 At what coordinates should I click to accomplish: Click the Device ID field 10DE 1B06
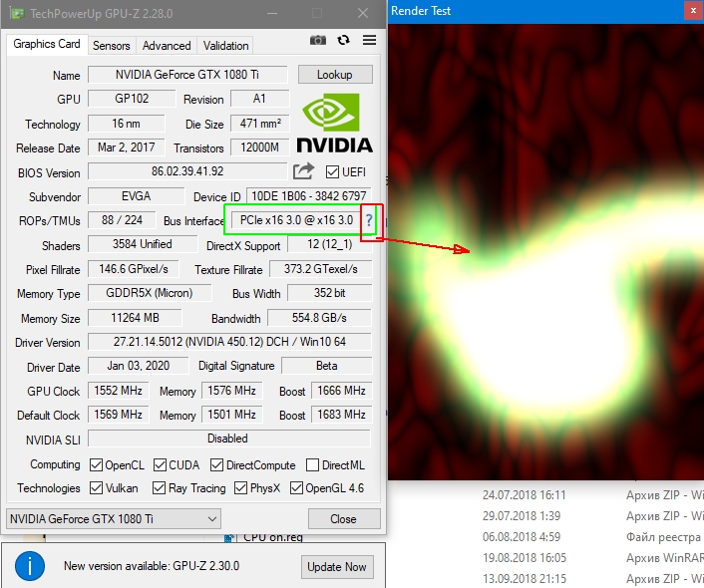(309, 196)
